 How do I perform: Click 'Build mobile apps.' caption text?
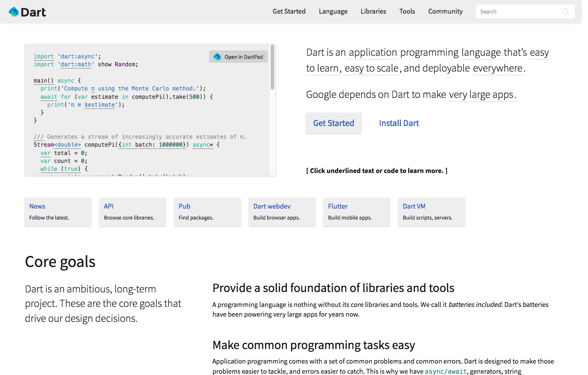point(350,218)
